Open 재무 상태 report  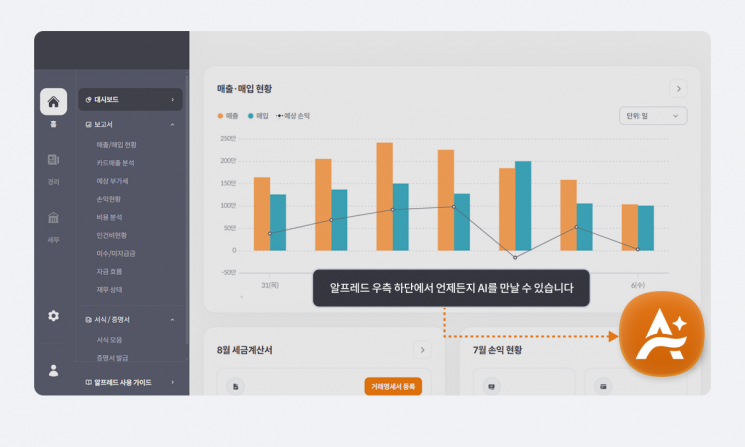point(109,290)
